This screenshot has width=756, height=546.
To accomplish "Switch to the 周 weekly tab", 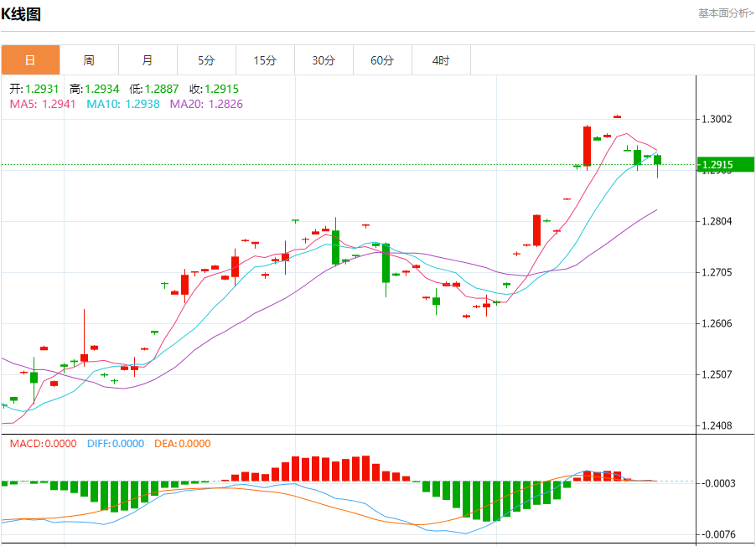I will [x=89, y=60].
